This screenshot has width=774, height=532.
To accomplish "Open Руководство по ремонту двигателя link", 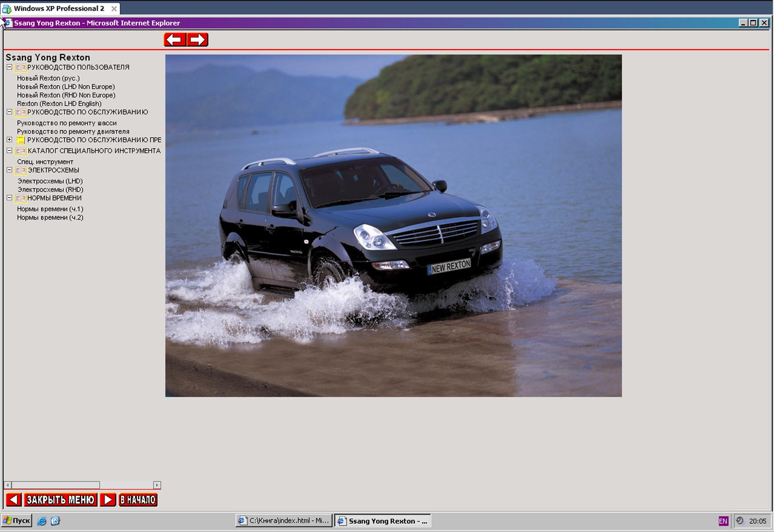I will [73, 131].
